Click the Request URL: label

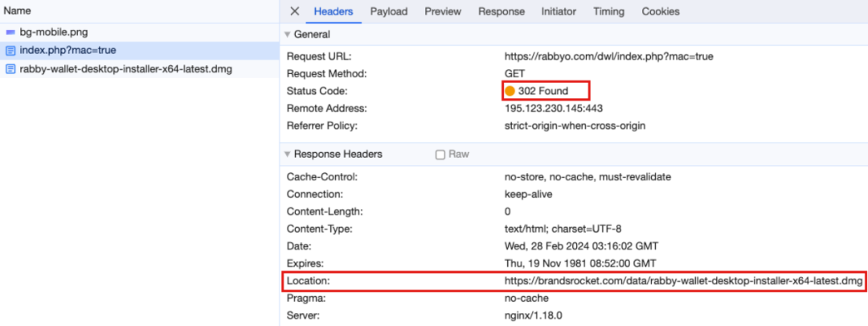click(319, 56)
